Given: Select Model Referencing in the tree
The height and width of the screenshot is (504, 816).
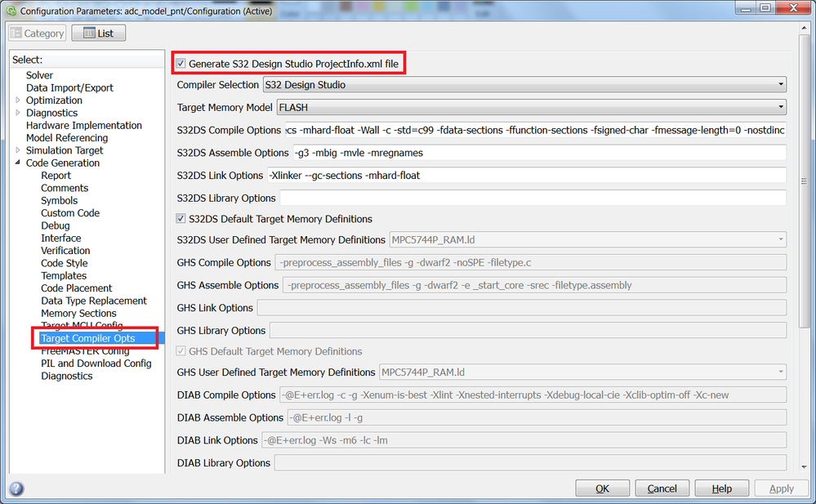Looking at the screenshot, I should [x=67, y=137].
